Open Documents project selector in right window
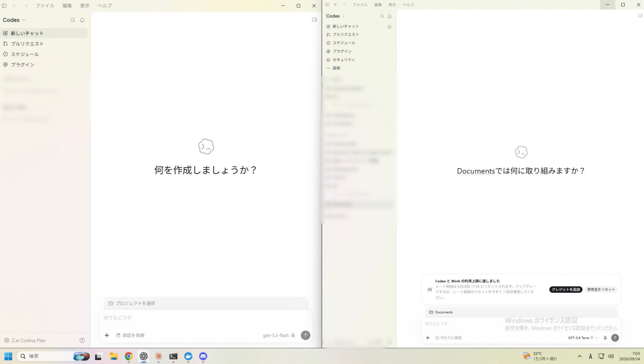This screenshot has width=644, height=364. tap(441, 312)
